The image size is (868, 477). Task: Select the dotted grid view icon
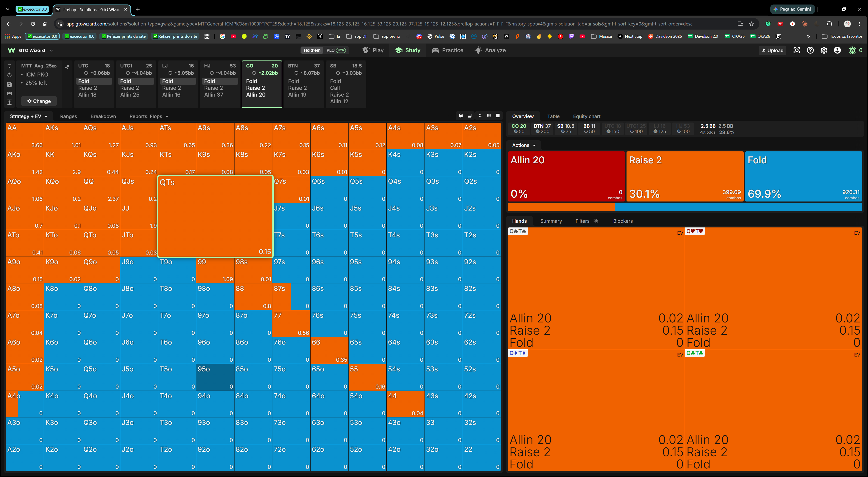(x=489, y=116)
